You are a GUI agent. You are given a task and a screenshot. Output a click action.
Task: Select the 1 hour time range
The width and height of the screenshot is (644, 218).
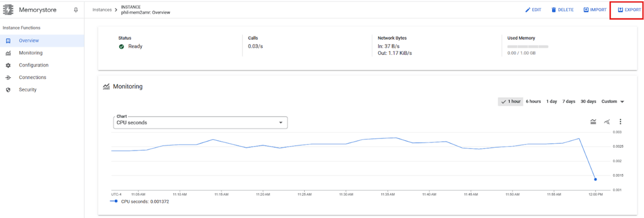pyautogui.click(x=510, y=101)
